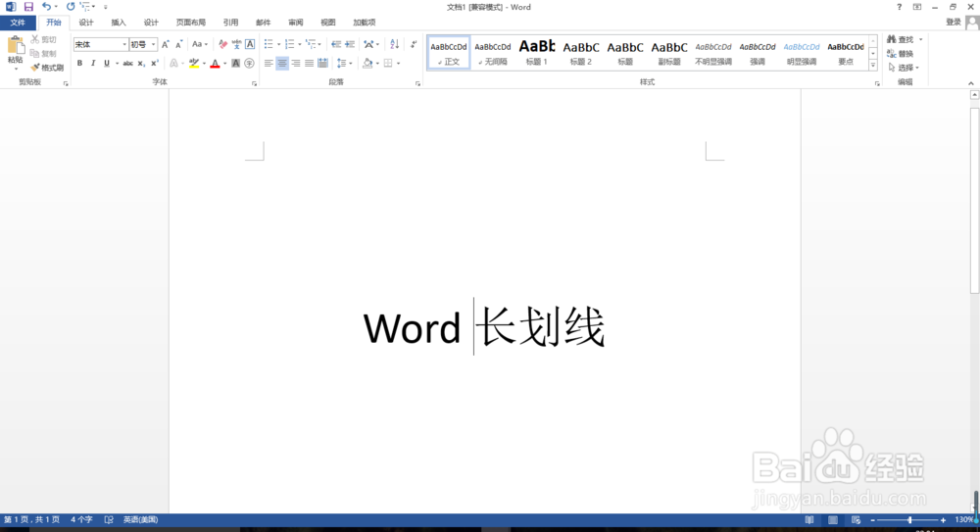Toggle subscript formatting

tap(141, 63)
